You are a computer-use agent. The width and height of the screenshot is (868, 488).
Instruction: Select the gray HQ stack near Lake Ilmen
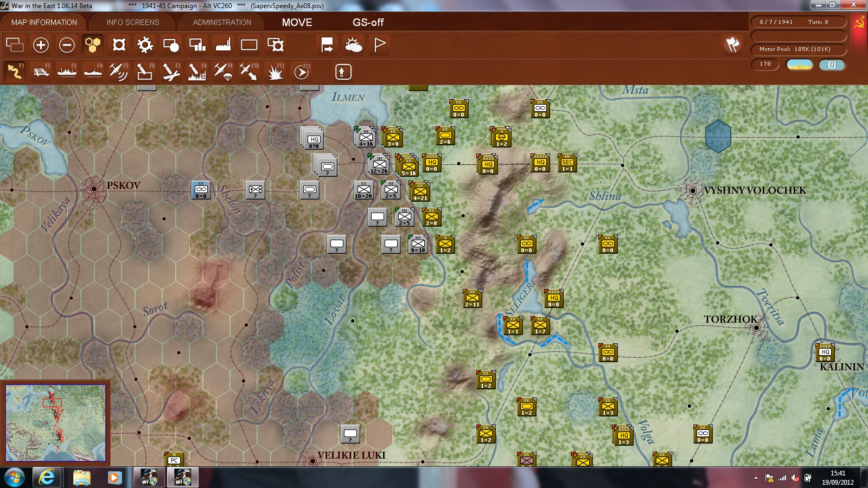click(313, 138)
